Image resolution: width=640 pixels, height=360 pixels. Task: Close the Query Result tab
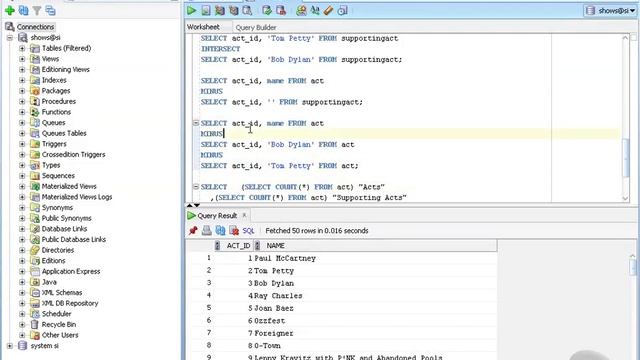click(244, 215)
